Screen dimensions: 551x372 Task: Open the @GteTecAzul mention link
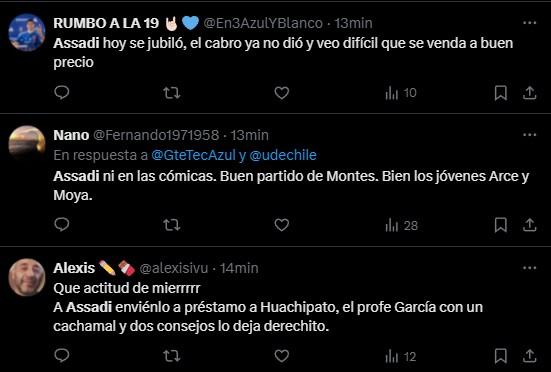[x=193, y=155]
